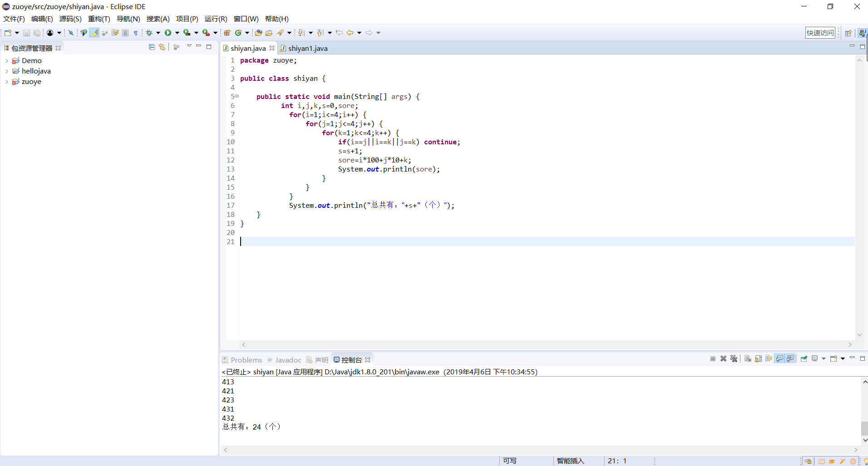This screenshot has width=868, height=466.
Task: Click the 快速访问 quick access box
Action: coord(820,33)
